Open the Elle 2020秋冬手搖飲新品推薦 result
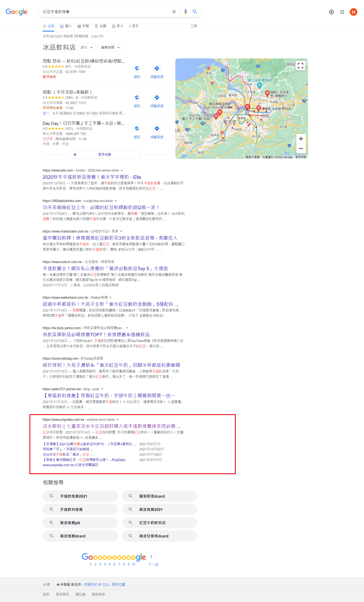This screenshot has width=364, height=602. tap(92, 177)
